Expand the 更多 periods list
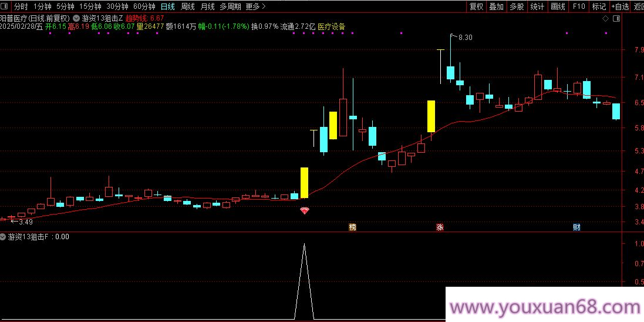 click(x=255, y=6)
